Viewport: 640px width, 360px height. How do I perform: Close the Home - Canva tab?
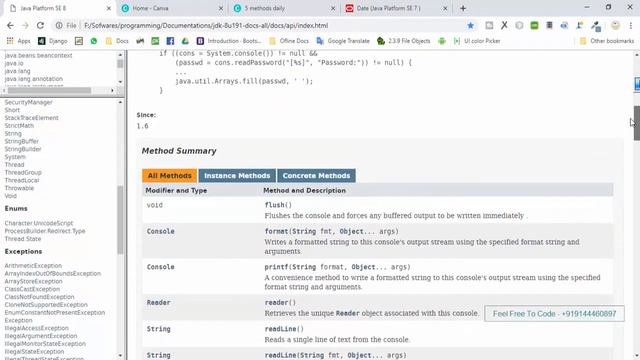tap(221, 8)
